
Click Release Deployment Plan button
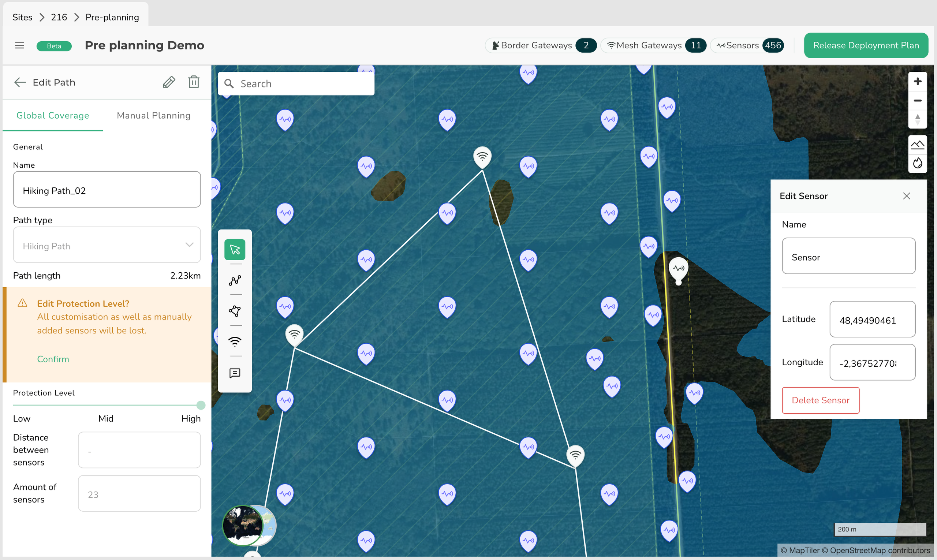[x=866, y=45]
